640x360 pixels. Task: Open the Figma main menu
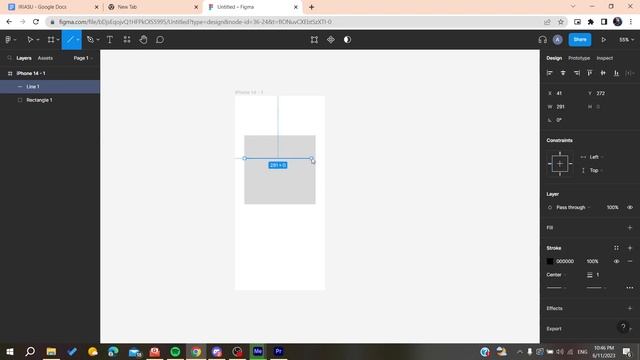(8, 40)
